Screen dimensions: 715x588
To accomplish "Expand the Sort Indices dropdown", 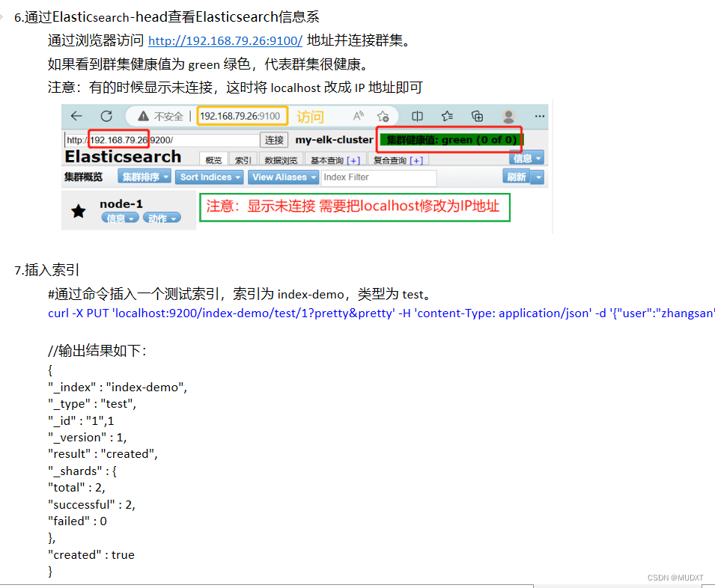I will click(210, 177).
